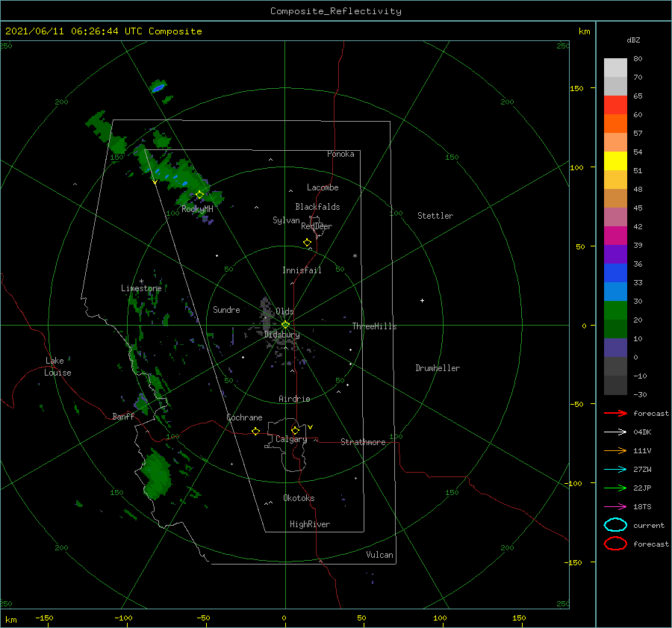
Task: Click the Composite_Reflectivity title
Action: point(335,11)
